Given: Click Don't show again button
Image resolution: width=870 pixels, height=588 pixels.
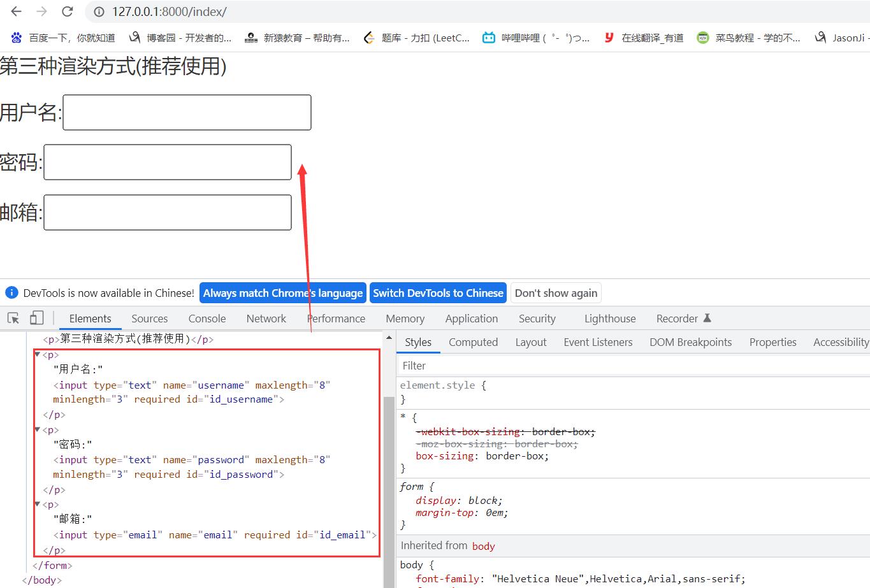Looking at the screenshot, I should pyautogui.click(x=556, y=293).
